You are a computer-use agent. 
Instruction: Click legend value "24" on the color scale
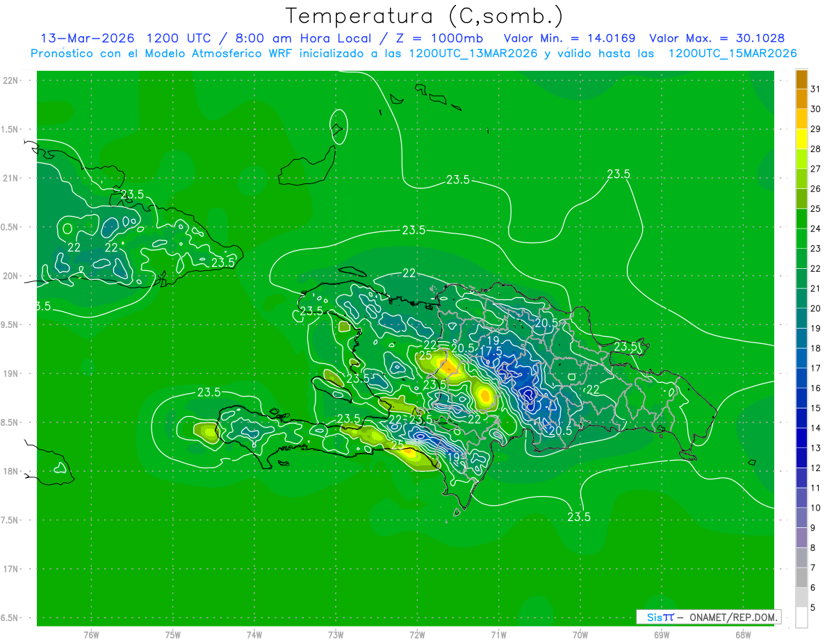pyautogui.click(x=816, y=229)
